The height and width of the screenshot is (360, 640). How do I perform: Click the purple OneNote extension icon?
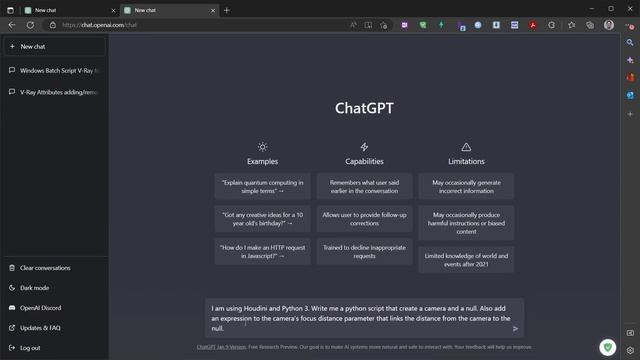click(404, 25)
